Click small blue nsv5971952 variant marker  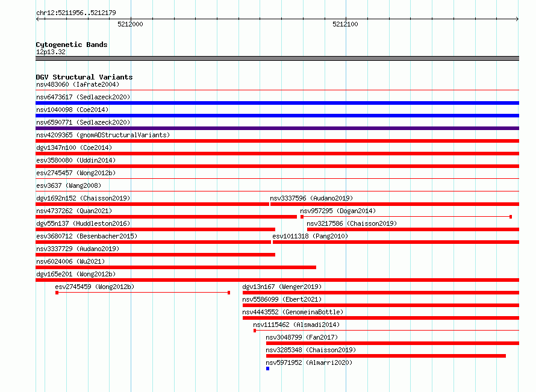(x=267, y=369)
